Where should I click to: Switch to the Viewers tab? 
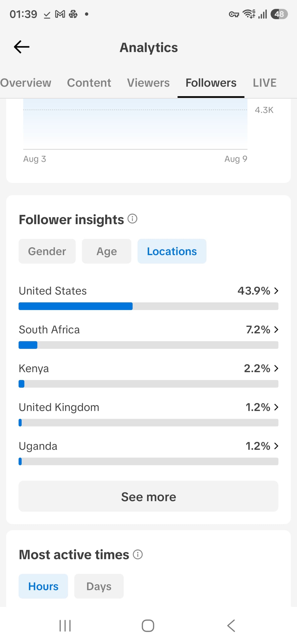pyautogui.click(x=148, y=83)
